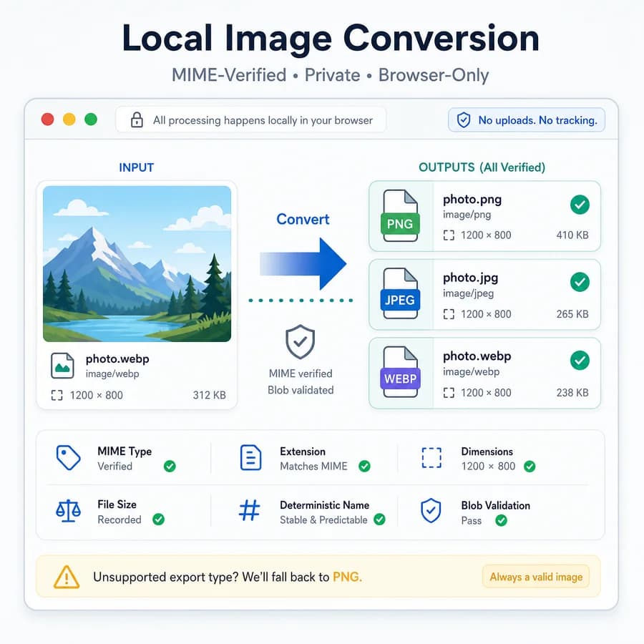644x644 pixels.
Task: Click the warning triangle icon
Action: click(x=67, y=577)
